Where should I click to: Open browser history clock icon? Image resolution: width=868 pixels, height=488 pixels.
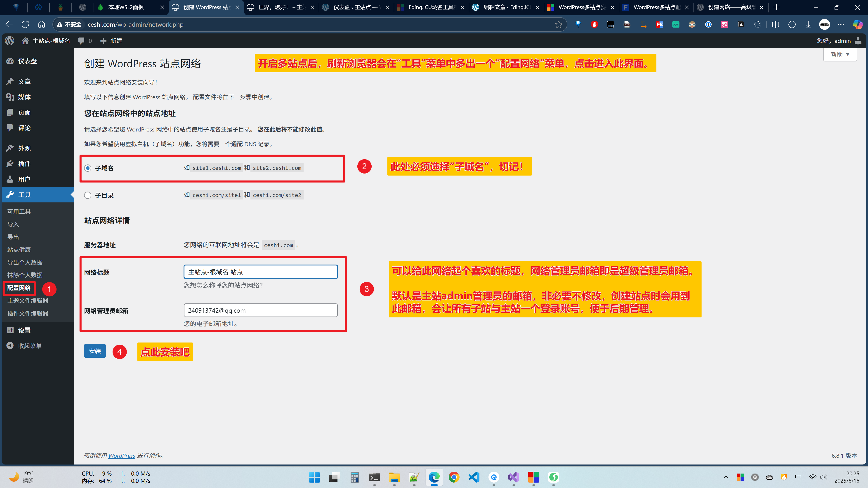click(792, 24)
